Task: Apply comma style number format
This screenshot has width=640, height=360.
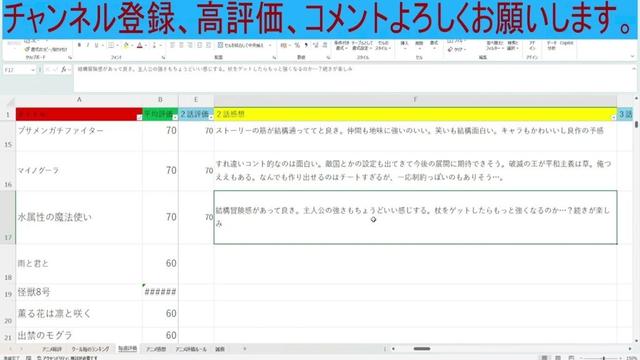Action: coord(306,45)
